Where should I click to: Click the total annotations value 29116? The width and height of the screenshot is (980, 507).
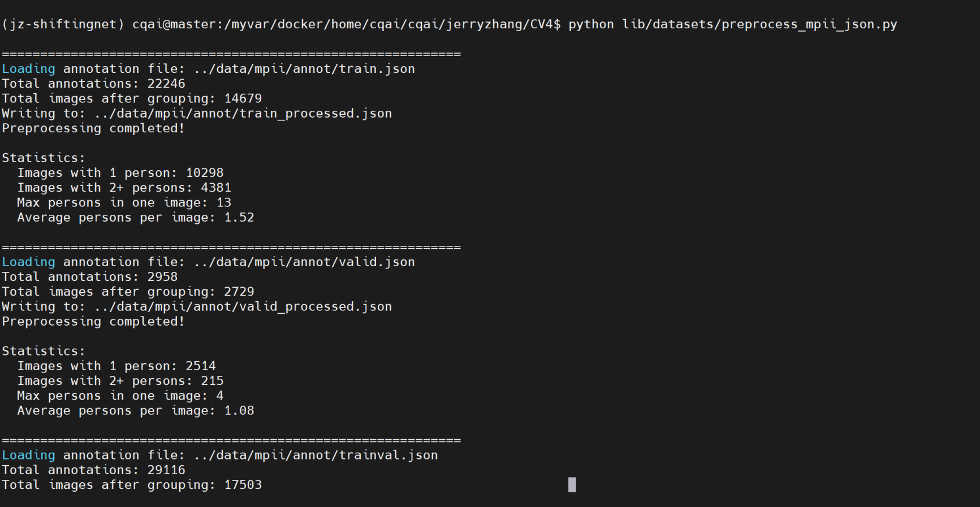tap(166, 470)
